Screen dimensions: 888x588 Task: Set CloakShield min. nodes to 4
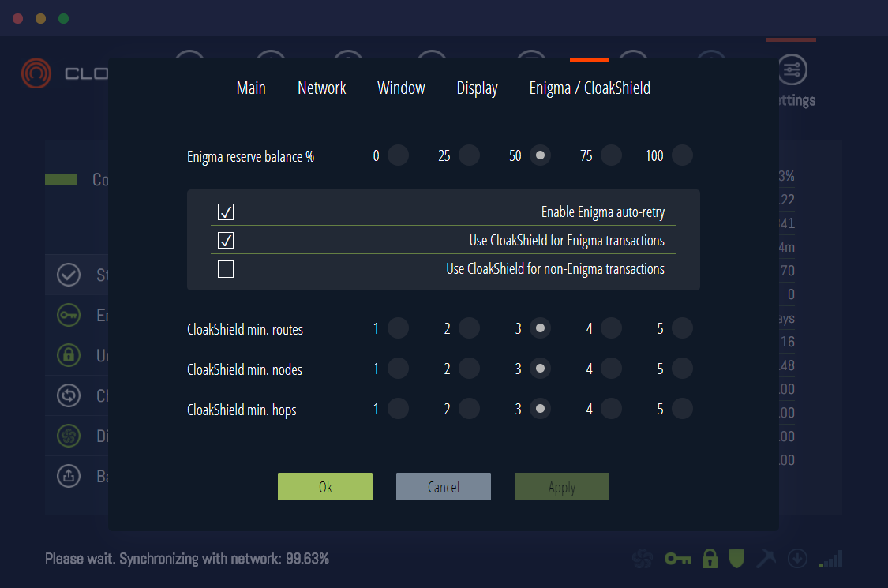click(x=611, y=369)
